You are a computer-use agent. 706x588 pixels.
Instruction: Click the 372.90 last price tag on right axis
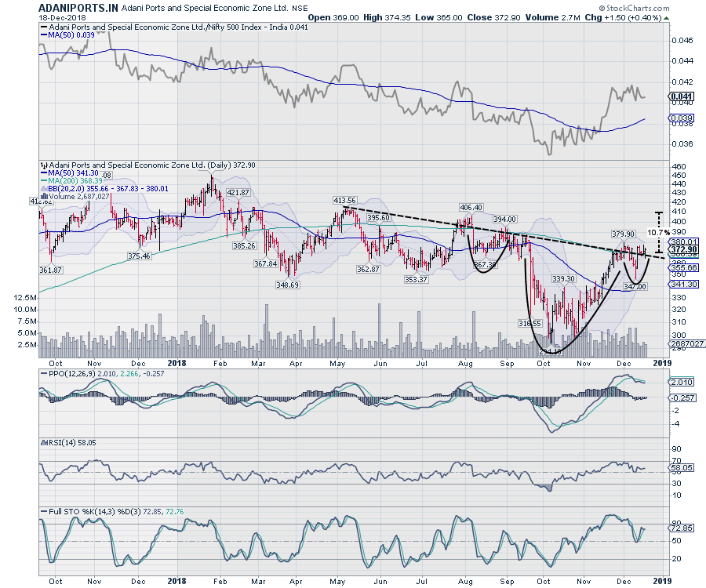point(684,249)
